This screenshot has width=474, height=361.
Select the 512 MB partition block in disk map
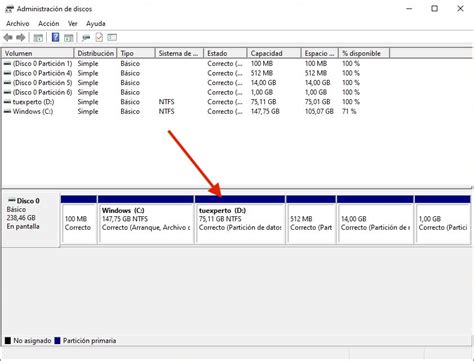[311, 220]
